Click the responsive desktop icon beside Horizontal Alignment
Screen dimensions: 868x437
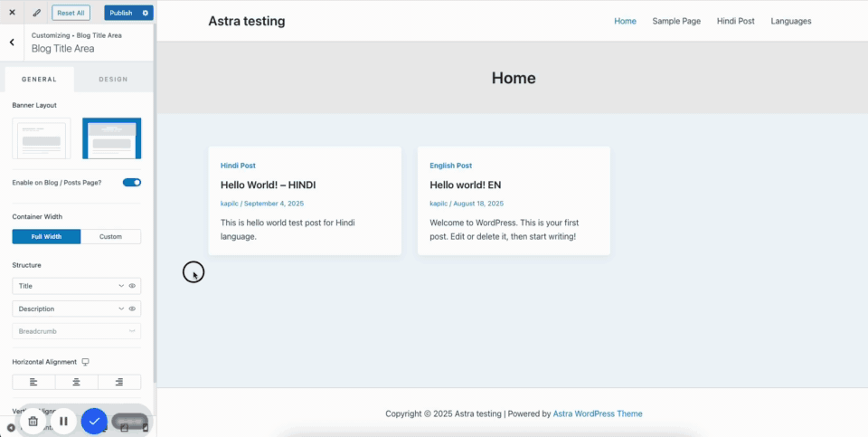[x=86, y=362]
